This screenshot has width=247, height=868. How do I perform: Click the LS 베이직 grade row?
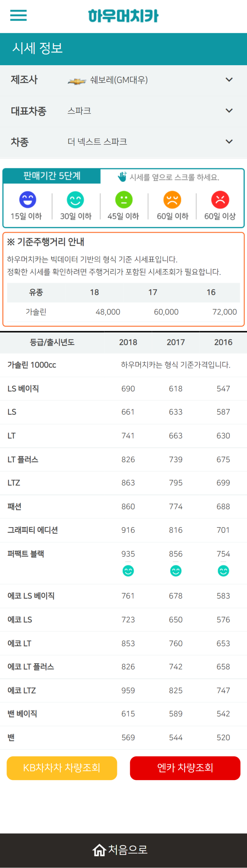(123, 388)
